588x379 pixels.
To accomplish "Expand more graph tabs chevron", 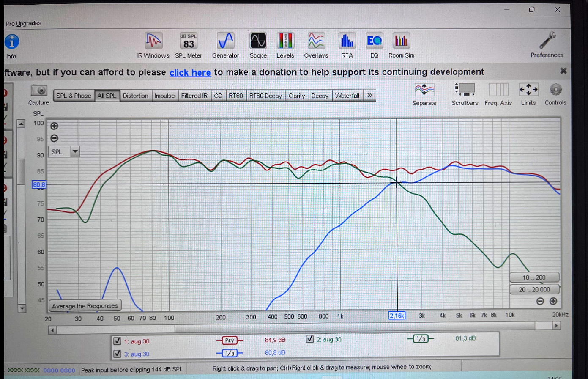I will click(x=370, y=96).
